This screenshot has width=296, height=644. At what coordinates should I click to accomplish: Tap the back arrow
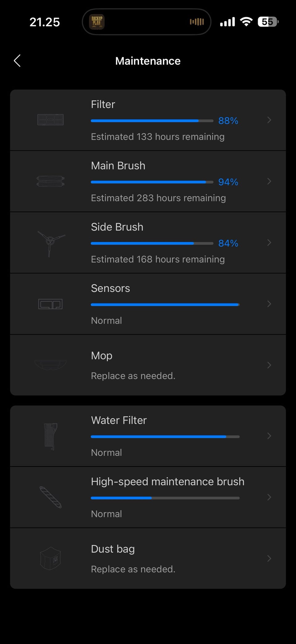click(x=17, y=61)
